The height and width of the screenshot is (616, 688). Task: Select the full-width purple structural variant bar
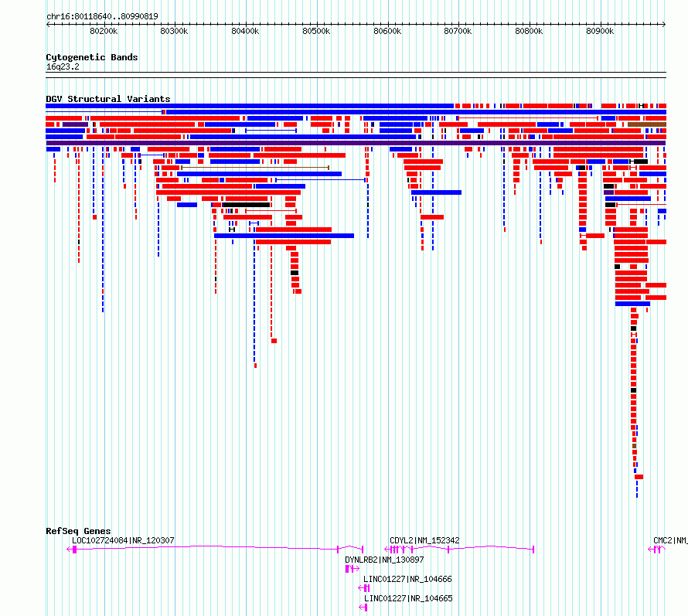click(x=356, y=143)
